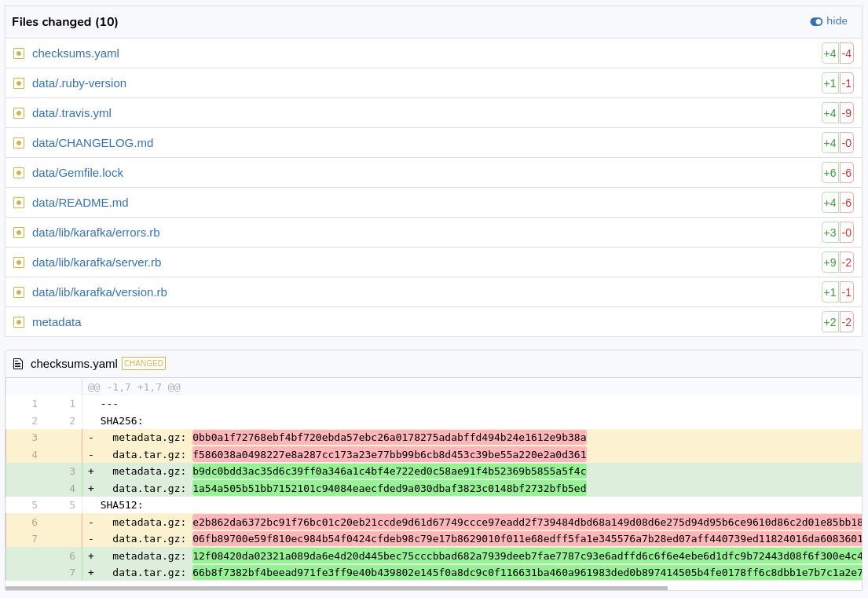Click changed-file icon beside data/.ruby-version
Viewport: 868px width, 598px height.
pyautogui.click(x=19, y=83)
